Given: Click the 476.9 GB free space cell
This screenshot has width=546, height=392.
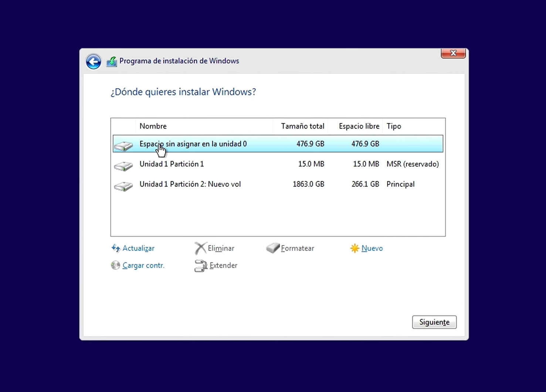Looking at the screenshot, I should [x=365, y=144].
